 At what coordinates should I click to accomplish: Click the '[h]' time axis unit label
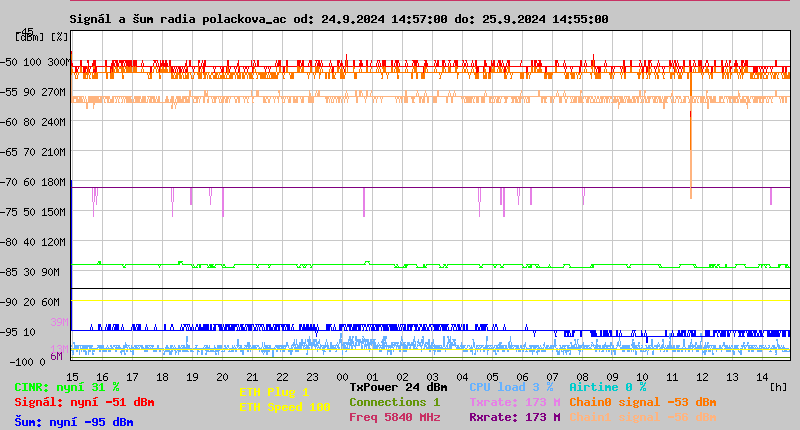click(778, 387)
